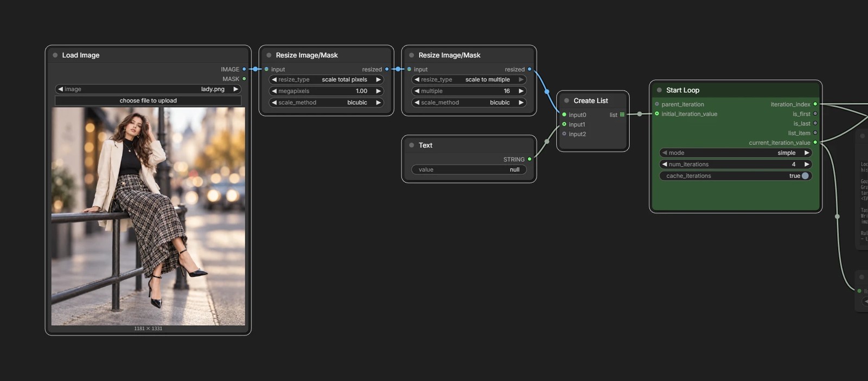Collapse the Load Image node via its dot
Screen dimensions: 868x381
pos(55,55)
